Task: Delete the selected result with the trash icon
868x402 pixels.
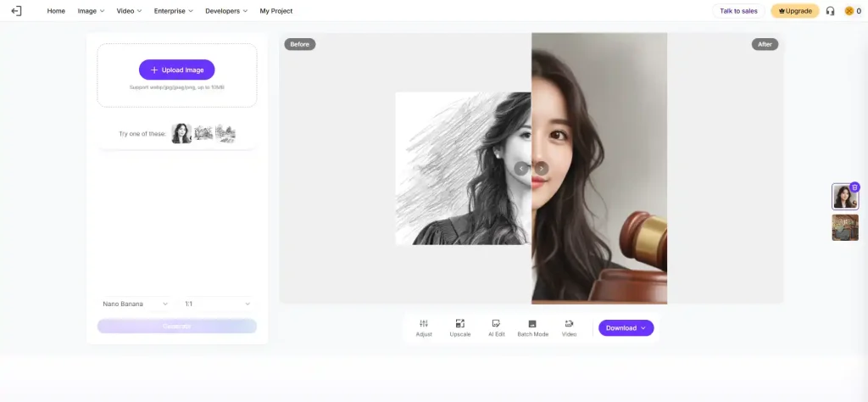Action: click(x=854, y=187)
